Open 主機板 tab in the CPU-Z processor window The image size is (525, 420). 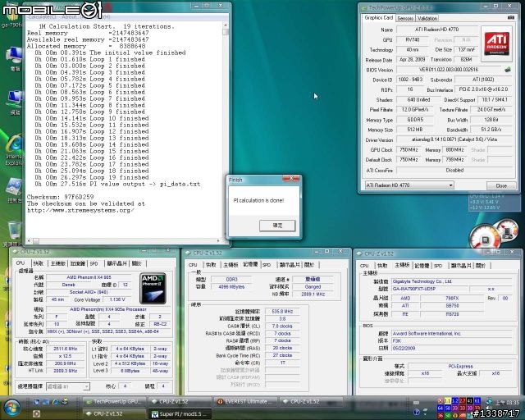58,263
